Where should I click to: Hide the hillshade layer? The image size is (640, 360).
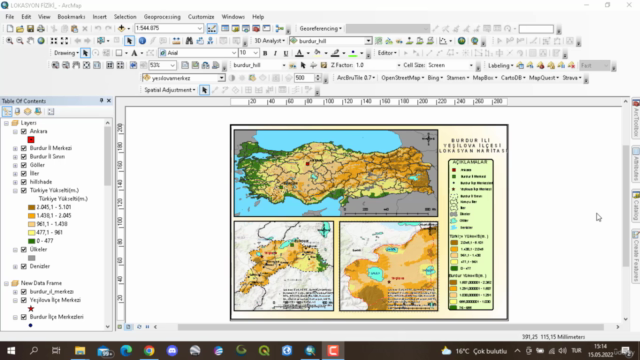[24, 182]
